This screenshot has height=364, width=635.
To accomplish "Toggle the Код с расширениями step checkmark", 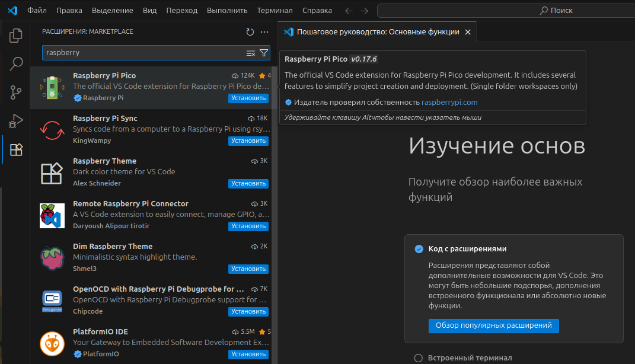I will pyautogui.click(x=419, y=249).
